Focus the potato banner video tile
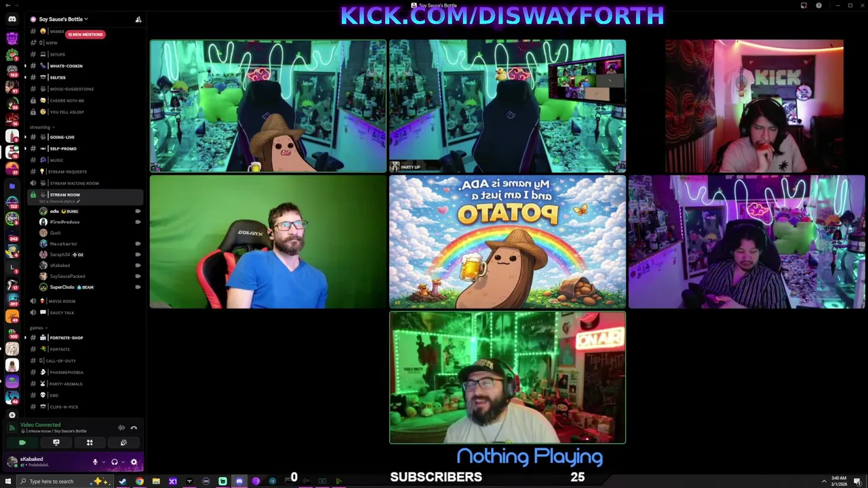The width and height of the screenshot is (868, 488). pyautogui.click(x=507, y=242)
